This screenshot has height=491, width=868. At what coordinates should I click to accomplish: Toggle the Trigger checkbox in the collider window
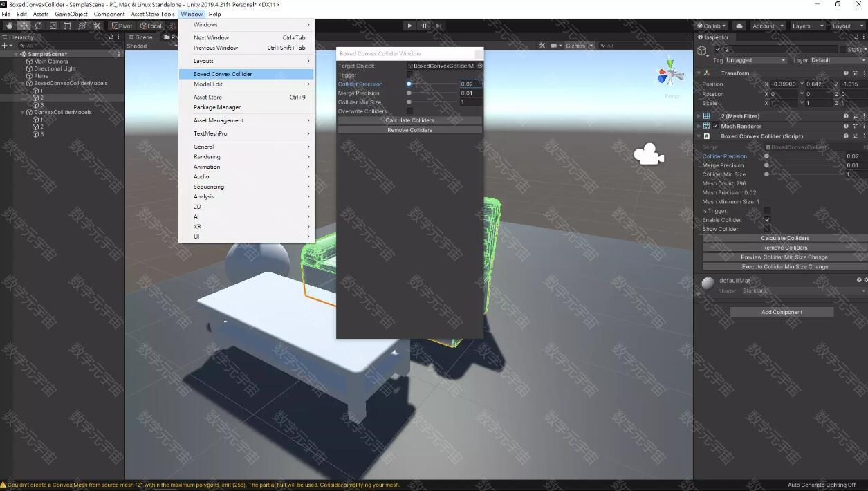click(x=409, y=75)
